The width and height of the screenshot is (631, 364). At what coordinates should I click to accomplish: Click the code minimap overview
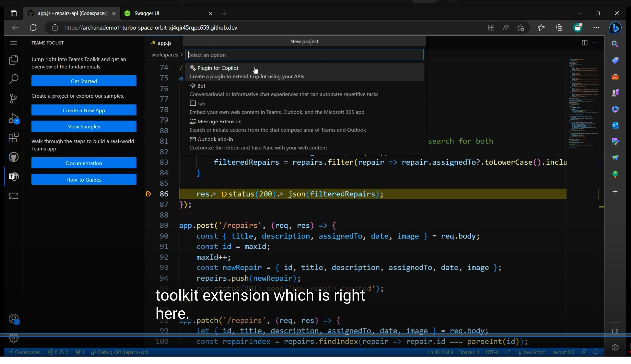point(584,103)
